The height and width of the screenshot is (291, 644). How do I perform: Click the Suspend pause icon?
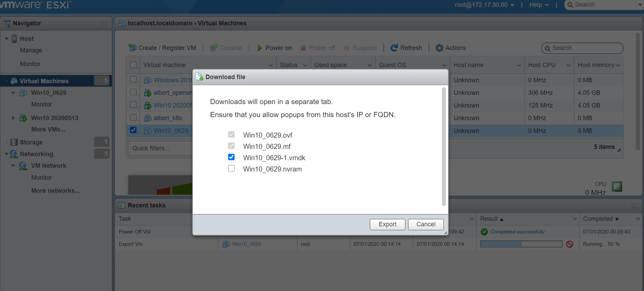[346, 48]
